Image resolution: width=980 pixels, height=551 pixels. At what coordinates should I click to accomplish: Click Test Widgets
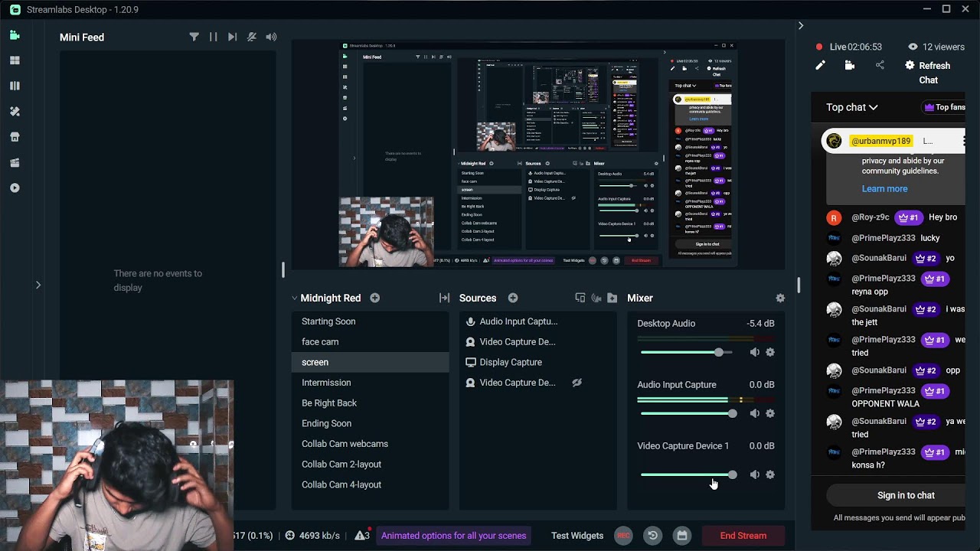[577, 536]
